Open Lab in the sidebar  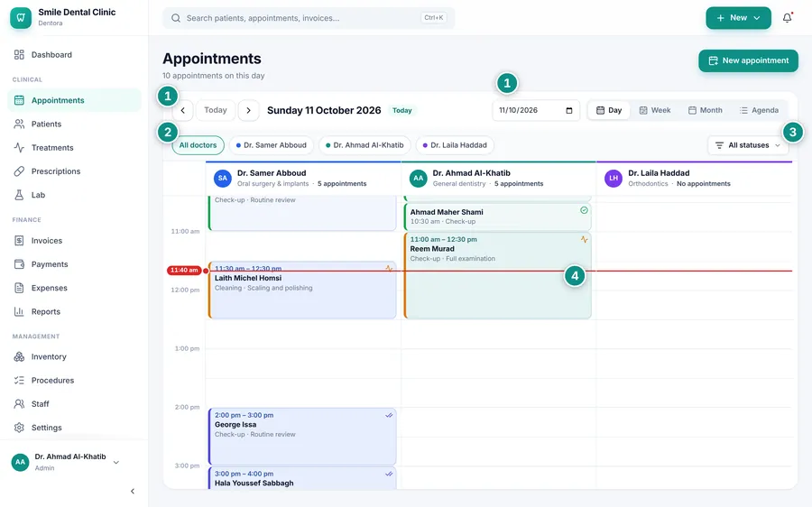tap(74, 195)
